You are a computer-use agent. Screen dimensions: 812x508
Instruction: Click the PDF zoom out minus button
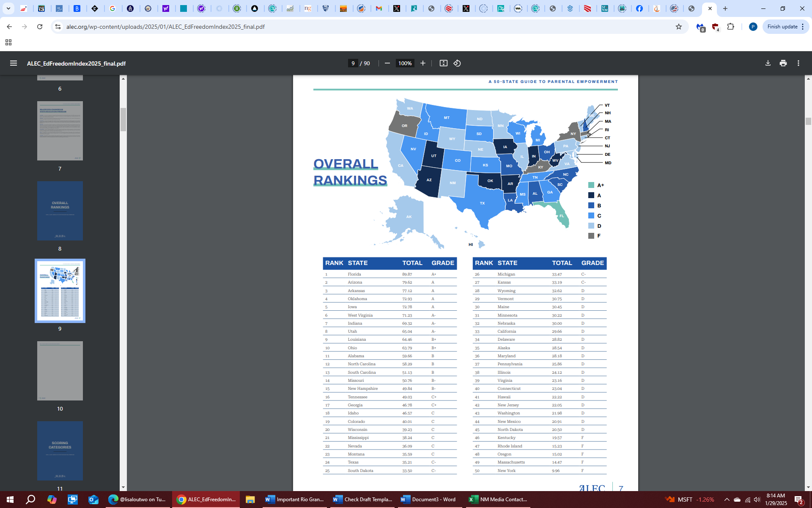point(387,63)
